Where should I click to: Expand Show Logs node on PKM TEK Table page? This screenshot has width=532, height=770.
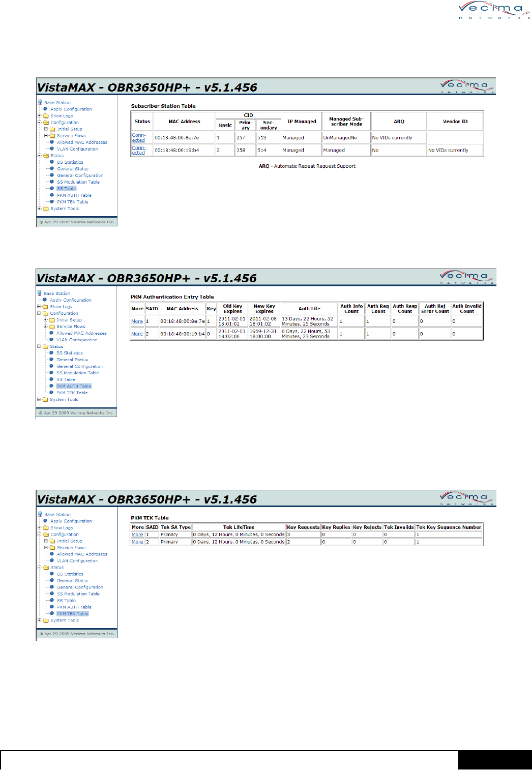pos(40,528)
